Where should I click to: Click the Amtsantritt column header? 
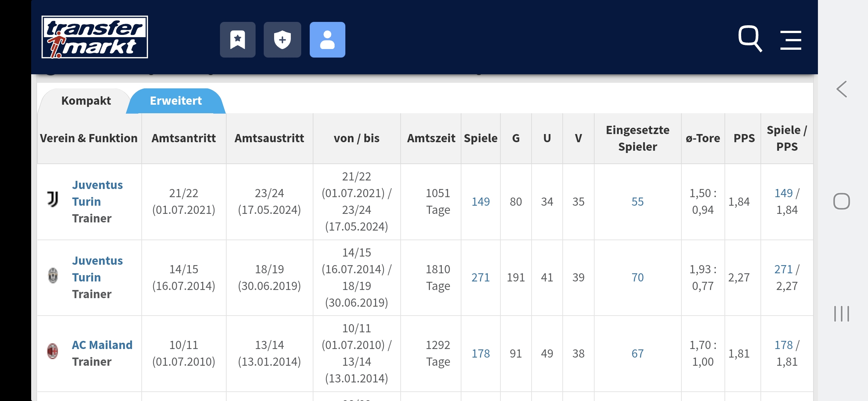coord(184,138)
